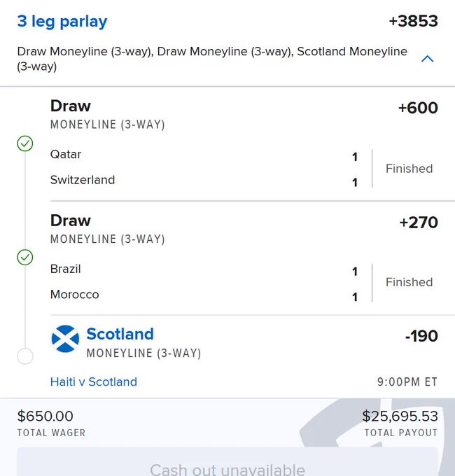Click the +600 draw odds
Screen dimensions: 455x476
click(418, 108)
